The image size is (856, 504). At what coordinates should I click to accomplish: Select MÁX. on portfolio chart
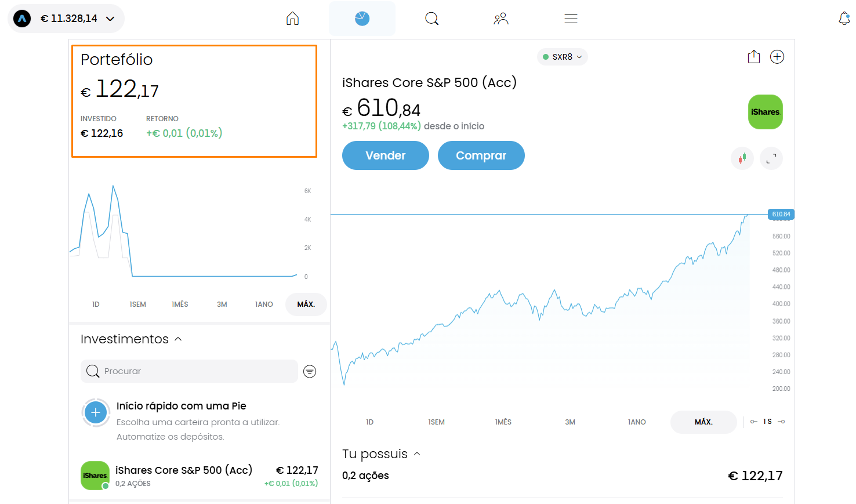306,304
